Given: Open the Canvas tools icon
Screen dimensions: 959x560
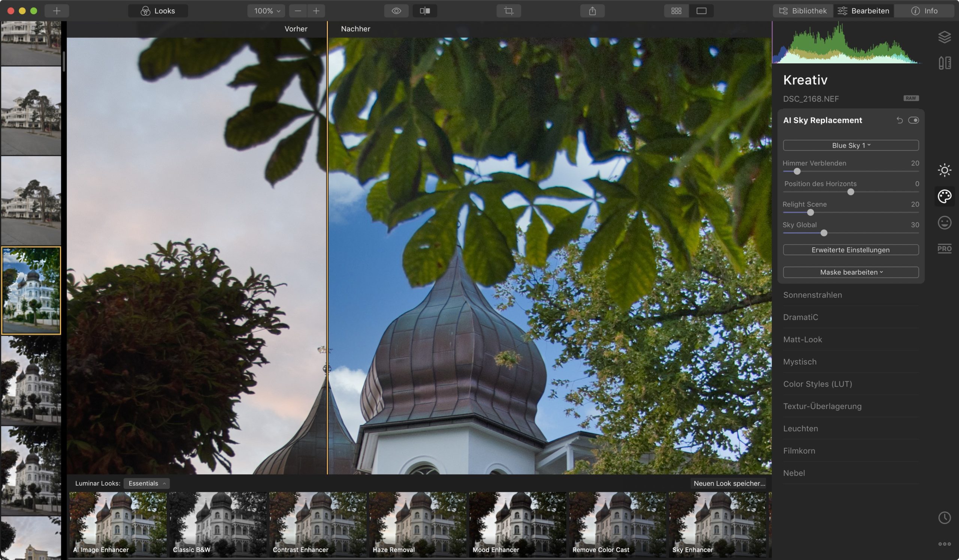Looking at the screenshot, I should tap(944, 63).
